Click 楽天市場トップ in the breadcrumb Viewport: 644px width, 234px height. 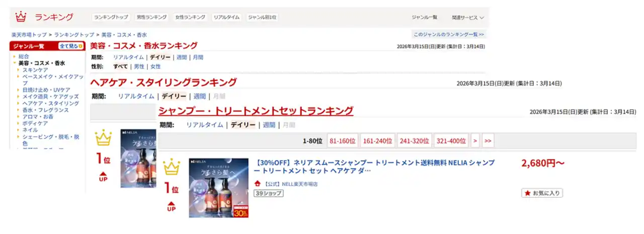[x=29, y=35]
